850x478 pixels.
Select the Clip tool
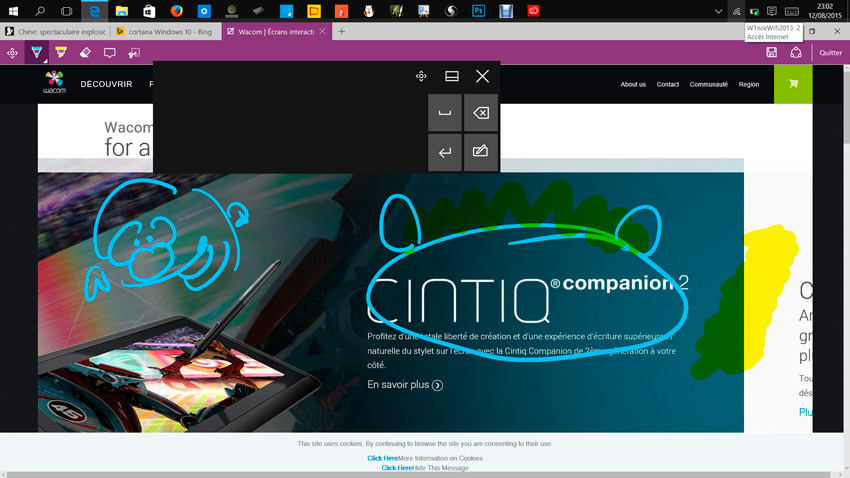(134, 53)
